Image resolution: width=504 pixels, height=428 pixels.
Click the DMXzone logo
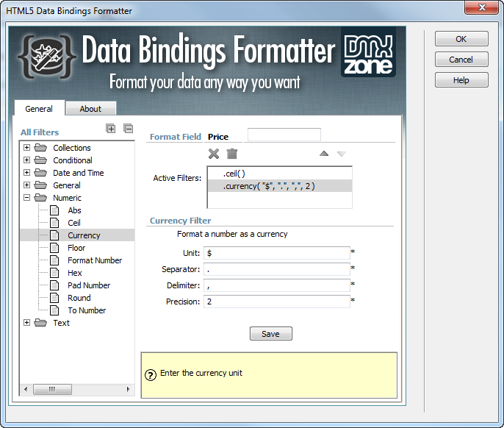tap(368, 52)
